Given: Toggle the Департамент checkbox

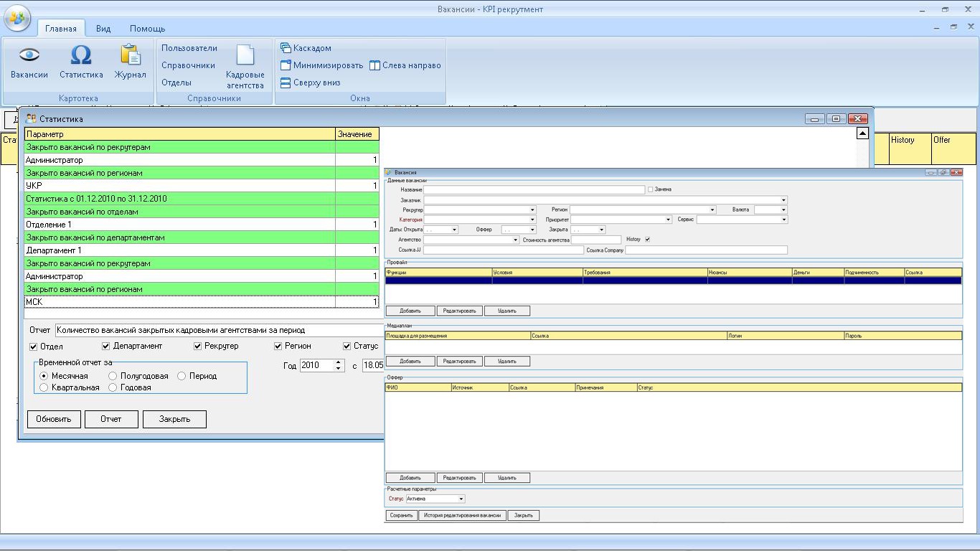Looking at the screenshot, I should 105,346.
